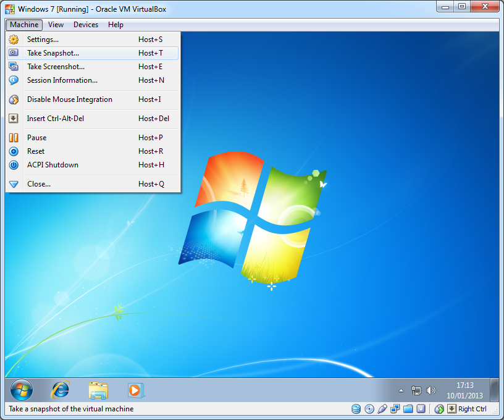Click the mouse integration status icon
Image resolution: width=504 pixels, height=420 pixels.
pyautogui.click(x=439, y=409)
